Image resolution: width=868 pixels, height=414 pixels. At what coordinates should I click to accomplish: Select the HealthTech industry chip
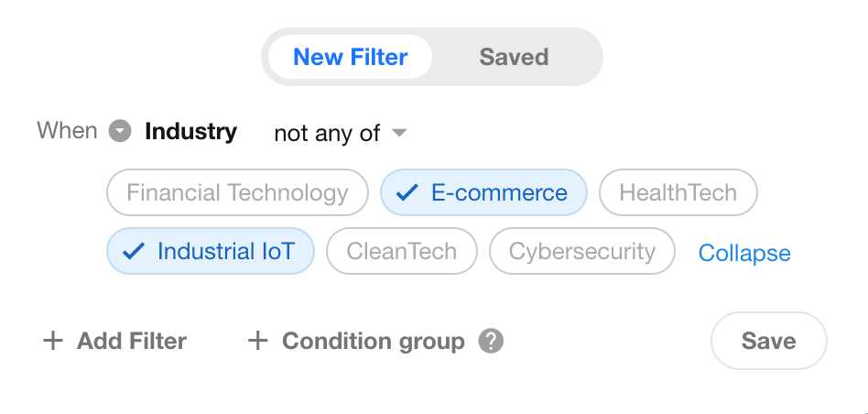pyautogui.click(x=678, y=192)
